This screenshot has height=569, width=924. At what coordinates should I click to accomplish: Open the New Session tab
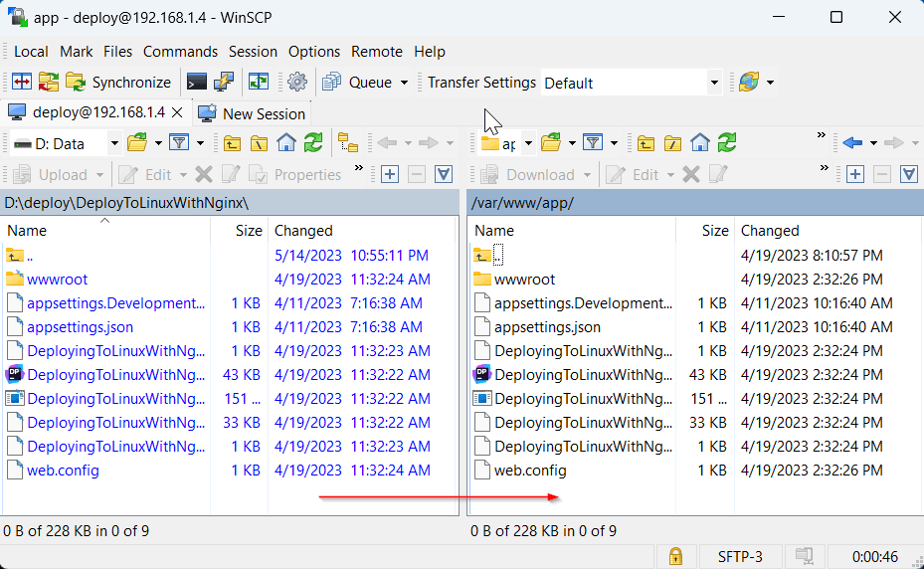tap(252, 113)
